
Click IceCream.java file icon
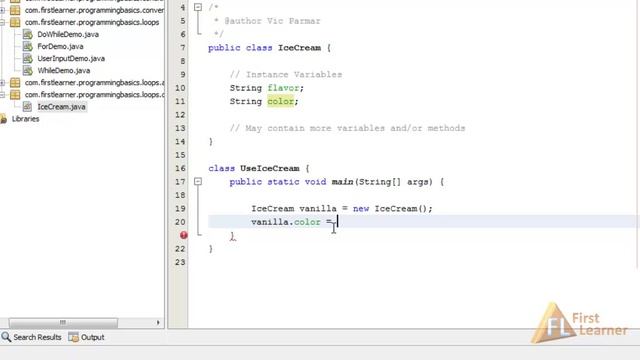pyautogui.click(x=27, y=107)
